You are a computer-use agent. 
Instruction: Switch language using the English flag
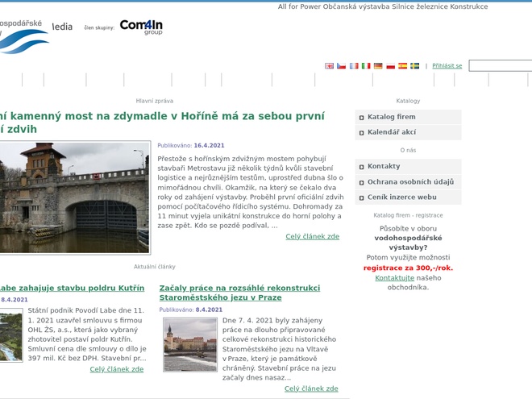pos(329,66)
